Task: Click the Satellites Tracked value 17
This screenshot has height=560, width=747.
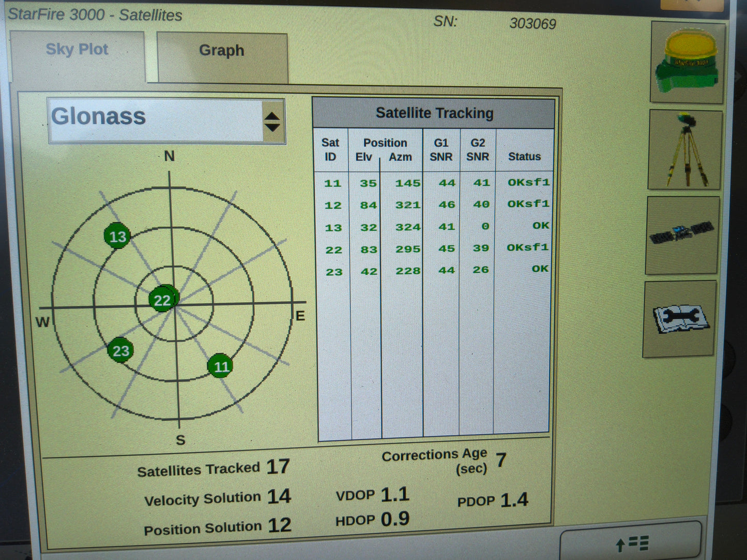Action: point(278,466)
